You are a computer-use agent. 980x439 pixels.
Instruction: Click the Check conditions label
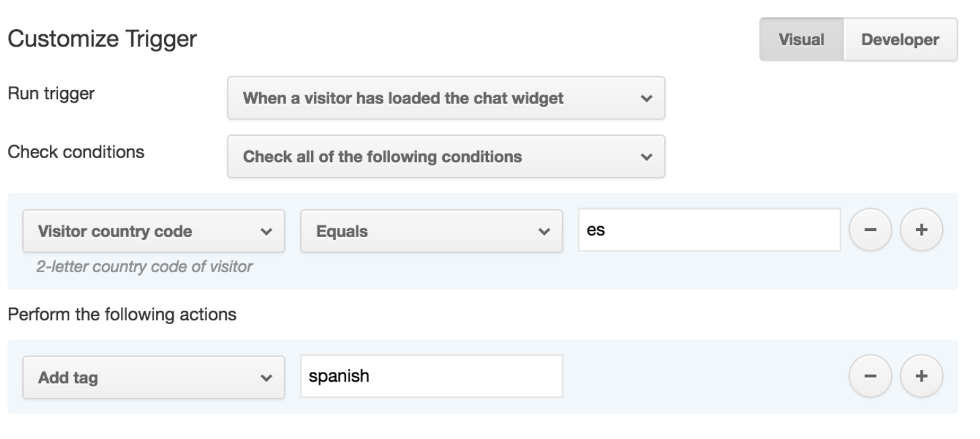click(76, 152)
